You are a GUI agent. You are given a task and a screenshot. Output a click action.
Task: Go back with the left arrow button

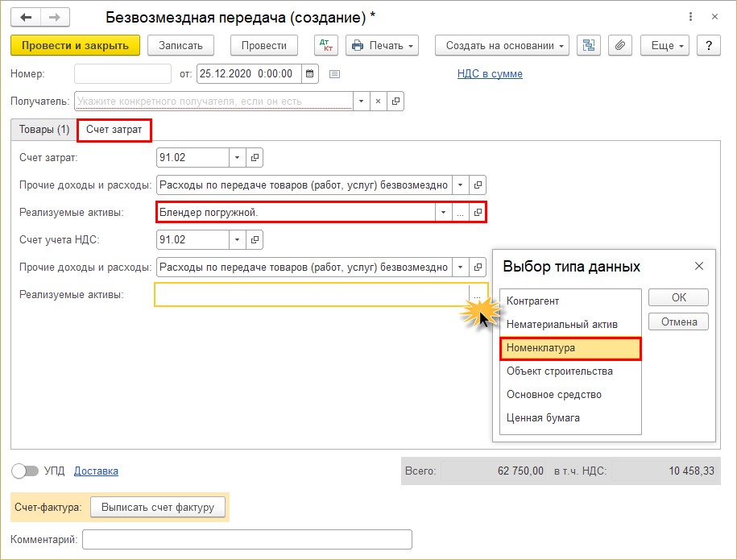click(x=26, y=18)
